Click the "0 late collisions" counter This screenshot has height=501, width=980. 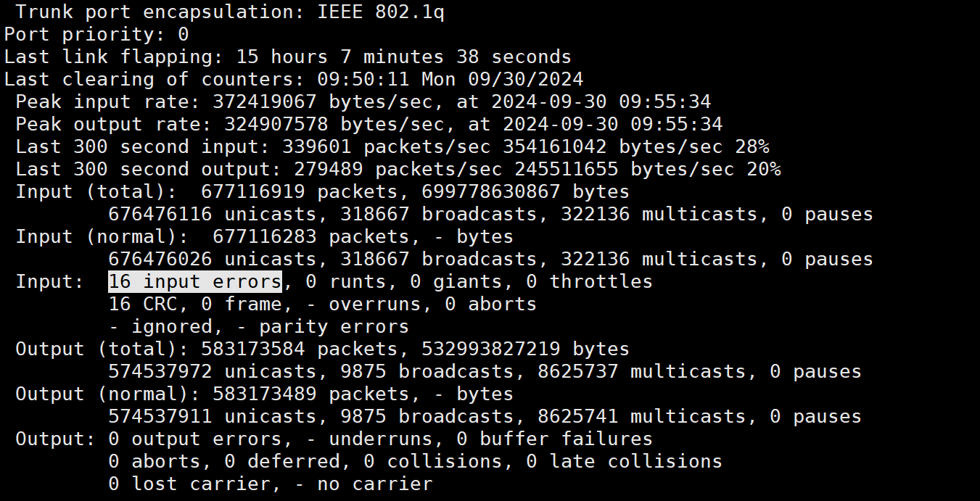pyautogui.click(x=625, y=461)
